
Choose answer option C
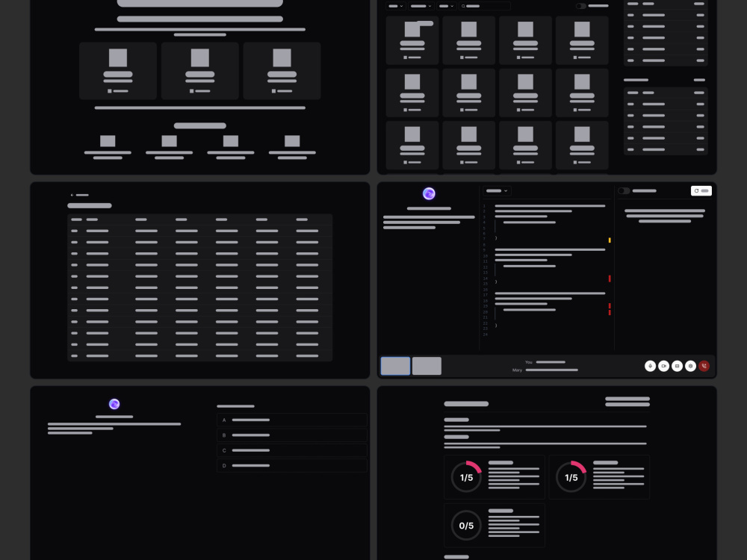tap(291, 450)
